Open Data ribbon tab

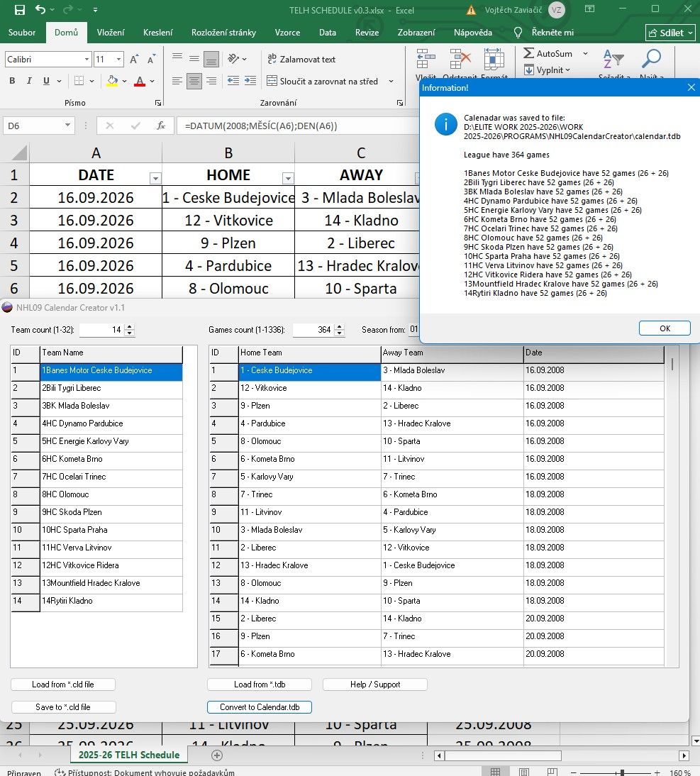tap(328, 33)
